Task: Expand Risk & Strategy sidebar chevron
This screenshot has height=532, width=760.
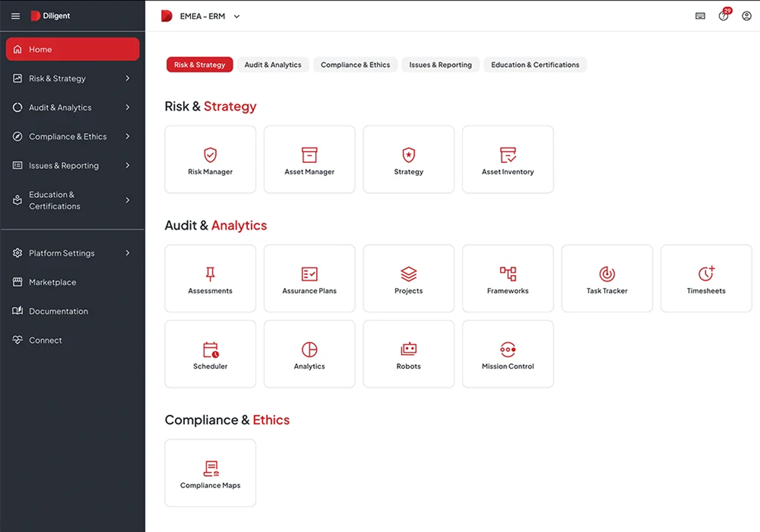Action: tap(127, 78)
